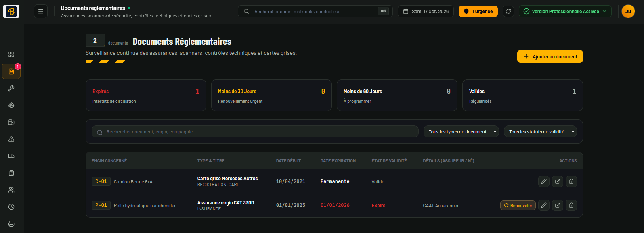Click the 01/01/2026 expiration date

click(x=335, y=205)
